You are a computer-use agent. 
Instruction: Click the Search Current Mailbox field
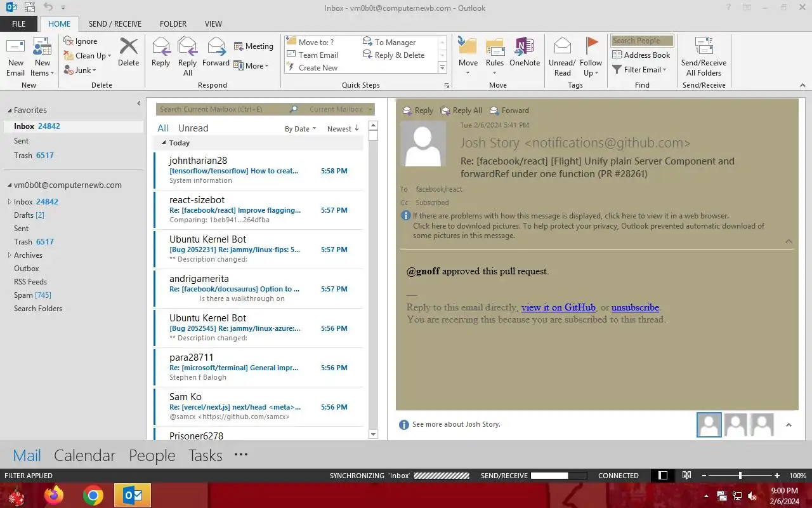click(x=222, y=110)
